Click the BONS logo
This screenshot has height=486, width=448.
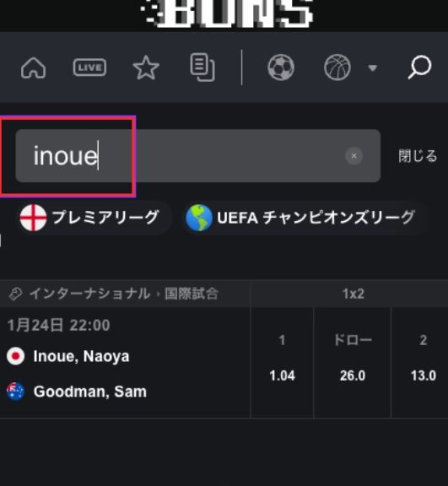coord(226,13)
